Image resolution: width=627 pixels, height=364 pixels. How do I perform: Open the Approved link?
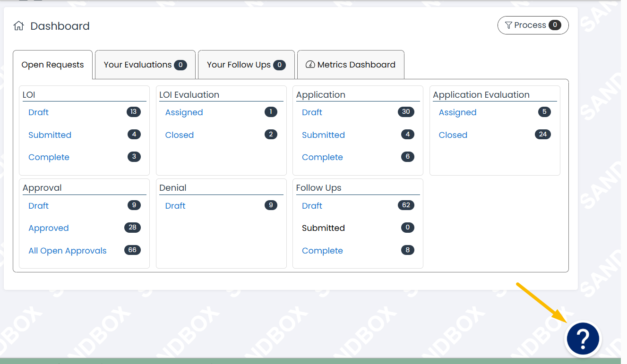[48, 228]
